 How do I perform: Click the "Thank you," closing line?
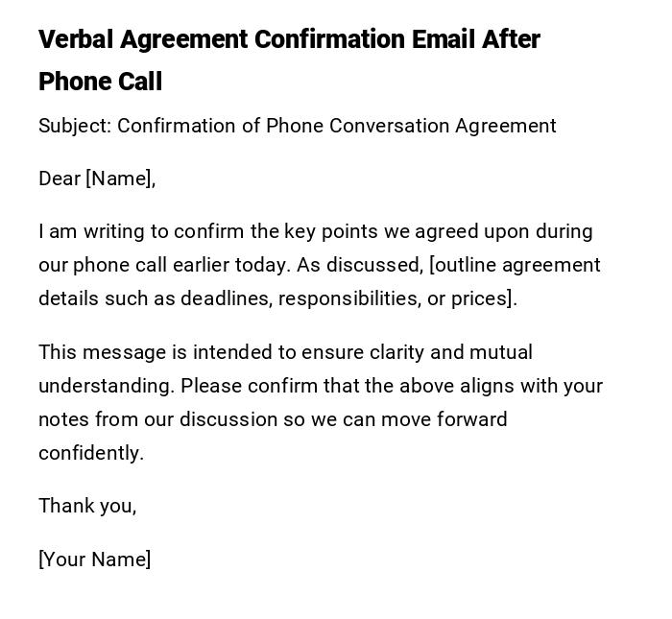(x=87, y=506)
